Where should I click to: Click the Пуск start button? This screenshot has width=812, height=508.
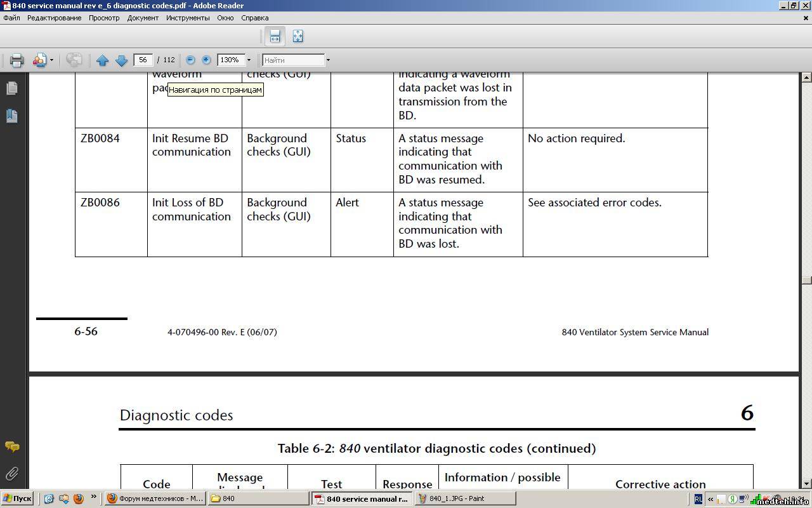pyautogui.click(x=17, y=498)
